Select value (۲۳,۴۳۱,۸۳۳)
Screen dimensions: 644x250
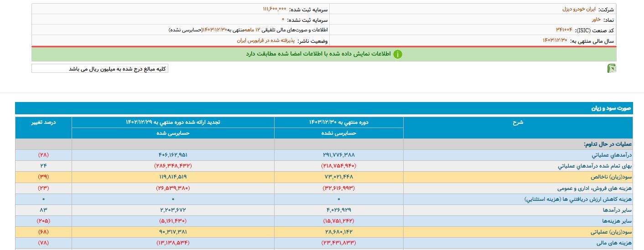[x=339, y=243]
